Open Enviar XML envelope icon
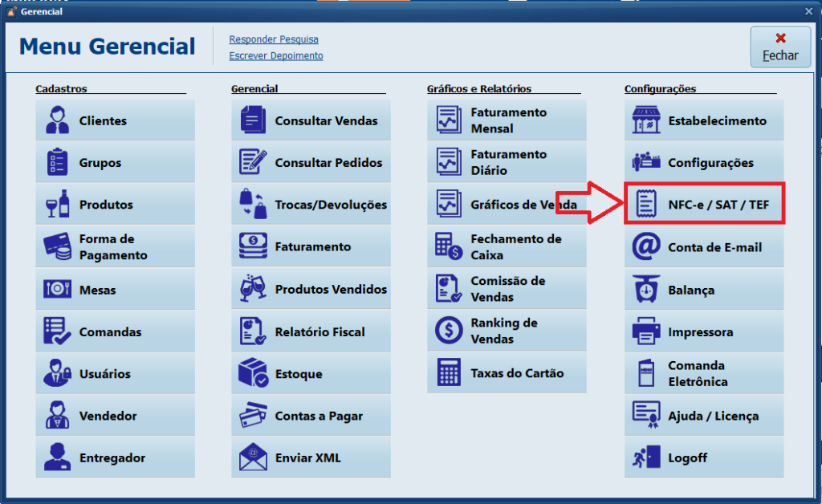The image size is (822, 504). click(251, 457)
